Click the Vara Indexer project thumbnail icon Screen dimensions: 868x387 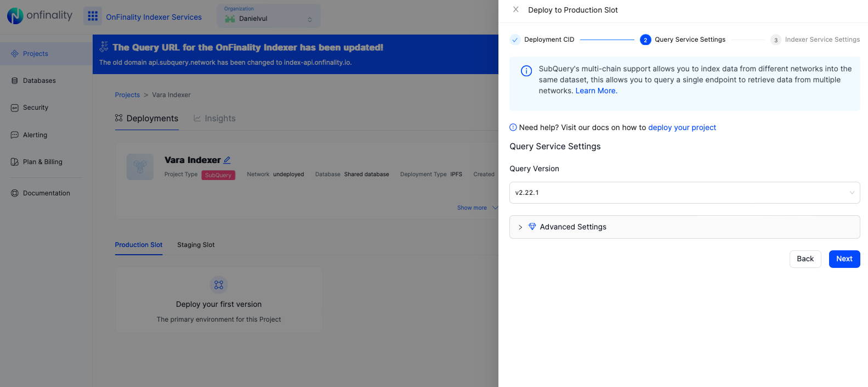click(140, 167)
